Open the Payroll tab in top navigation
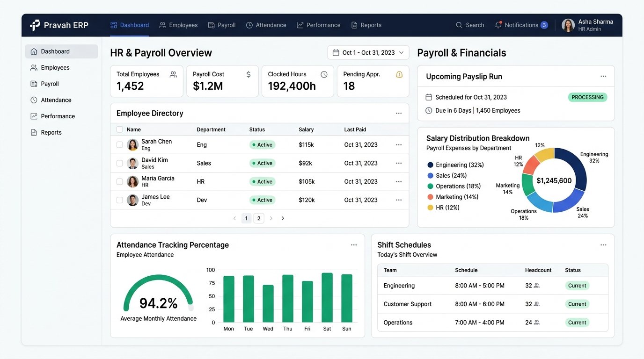The image size is (644, 359). click(x=222, y=25)
